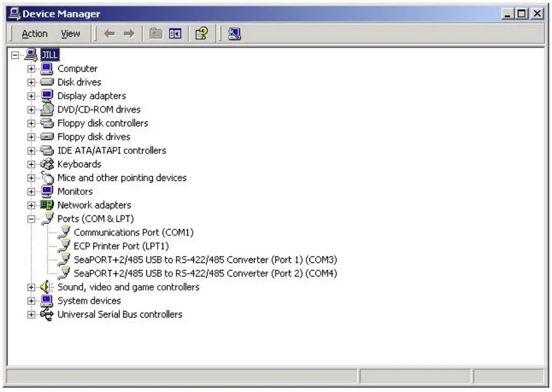Expand the Monitors category
This screenshot has width=552, height=392.
[x=31, y=192]
